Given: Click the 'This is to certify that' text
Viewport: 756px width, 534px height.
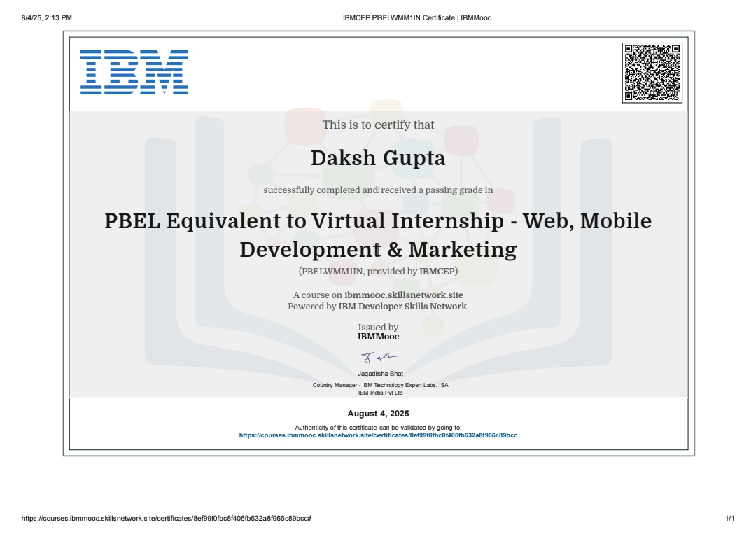Looking at the screenshot, I should (x=378, y=125).
